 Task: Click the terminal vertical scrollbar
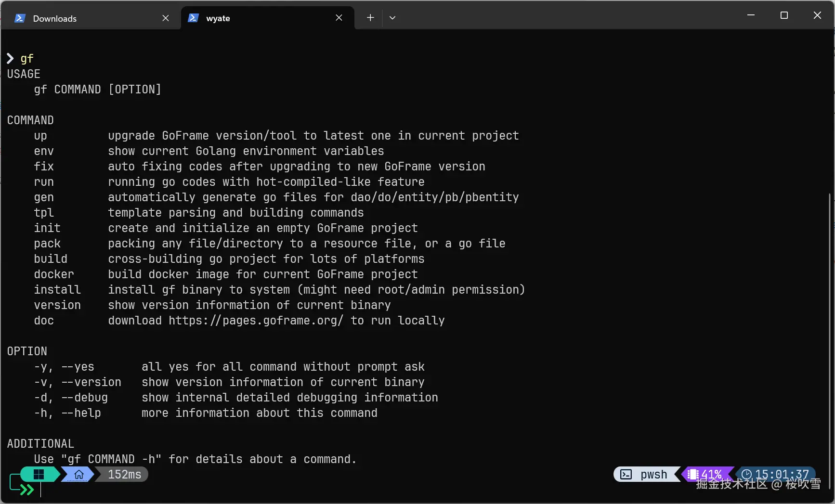coord(830,337)
